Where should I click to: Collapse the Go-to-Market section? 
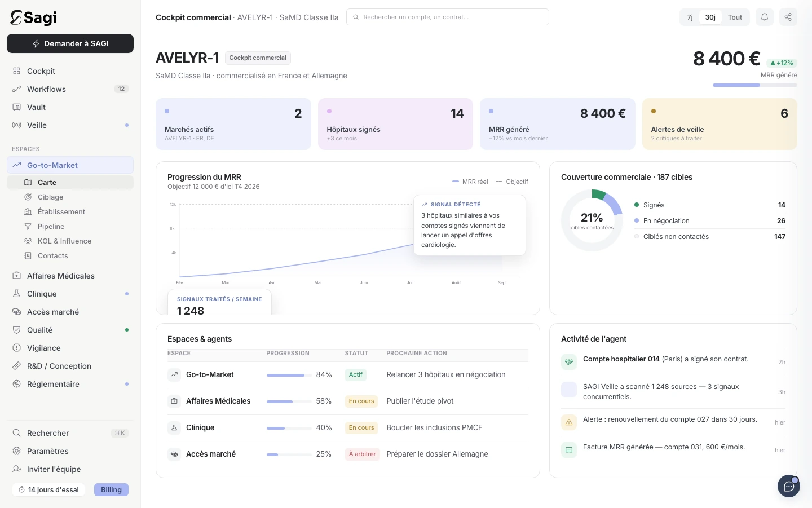pos(70,165)
